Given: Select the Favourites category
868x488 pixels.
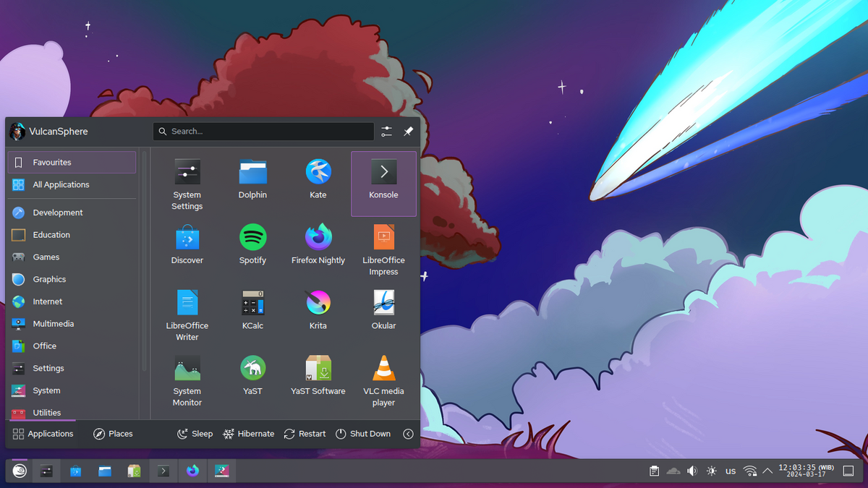Looking at the screenshot, I should coord(72,163).
